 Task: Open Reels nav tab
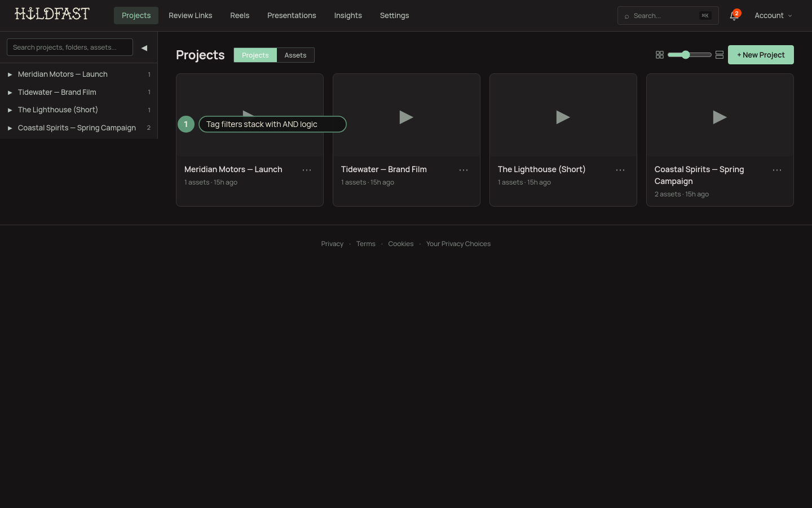[240, 16]
